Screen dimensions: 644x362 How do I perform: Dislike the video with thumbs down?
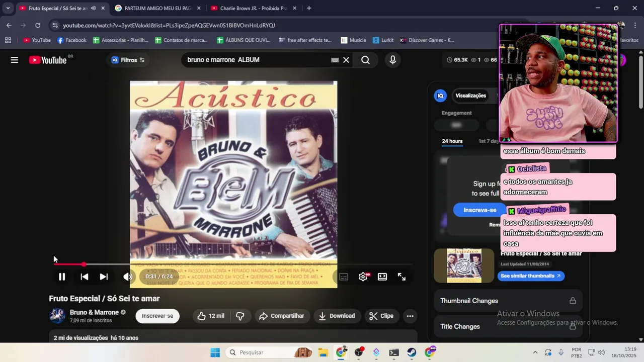point(240,316)
